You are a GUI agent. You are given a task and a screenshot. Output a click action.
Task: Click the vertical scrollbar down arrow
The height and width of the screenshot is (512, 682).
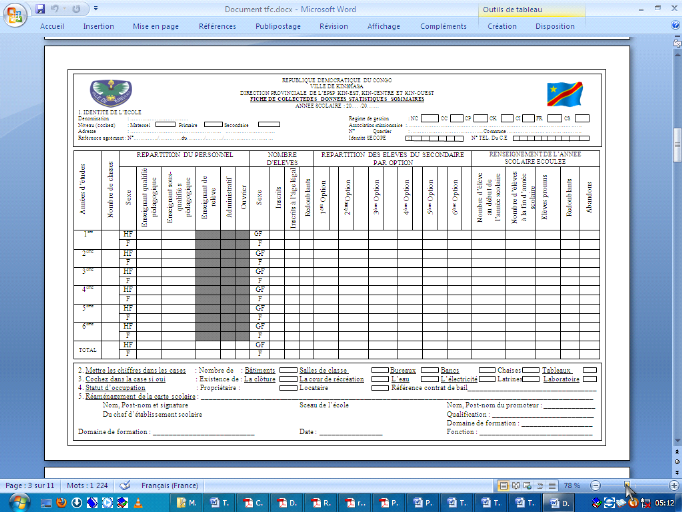point(677,441)
